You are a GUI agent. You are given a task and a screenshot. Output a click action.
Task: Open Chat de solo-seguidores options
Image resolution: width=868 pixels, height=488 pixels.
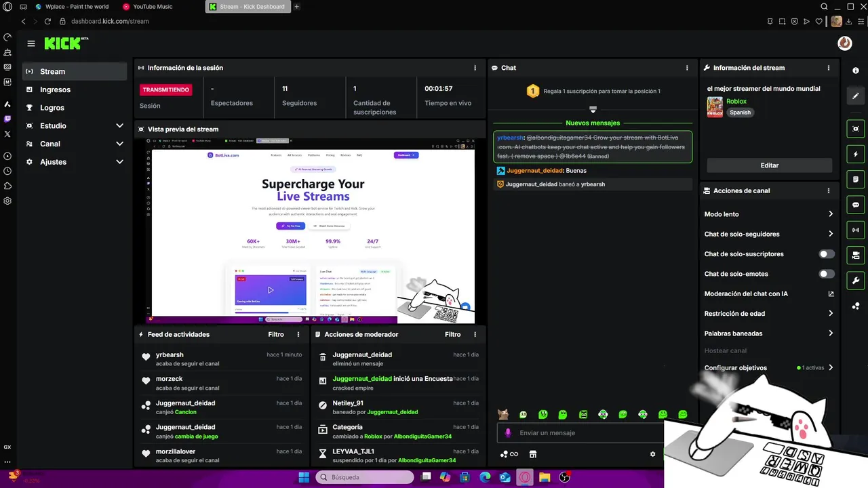click(769, 234)
